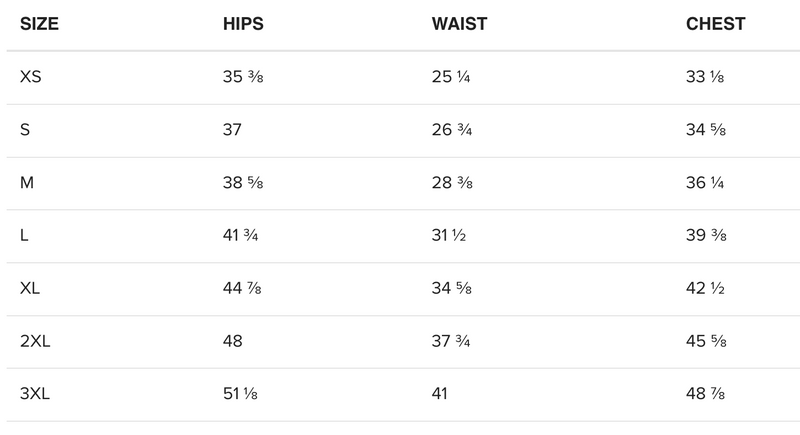This screenshot has height=435, width=800.
Task: Click the 3XL hips value 51 ⅛
Action: pos(241,394)
